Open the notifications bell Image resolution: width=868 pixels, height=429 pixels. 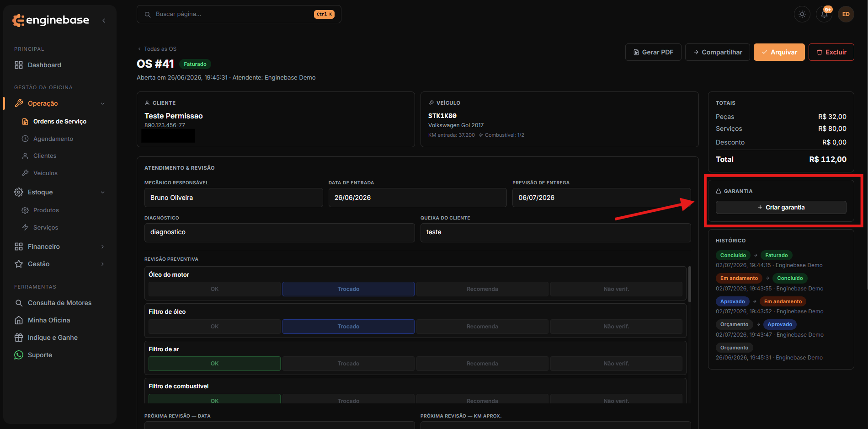pos(824,14)
